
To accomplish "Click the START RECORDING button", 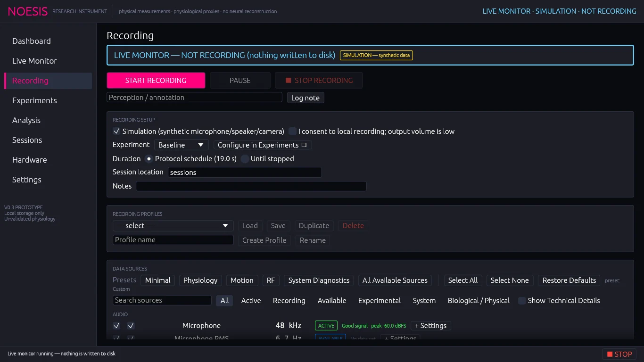I will point(156,81).
